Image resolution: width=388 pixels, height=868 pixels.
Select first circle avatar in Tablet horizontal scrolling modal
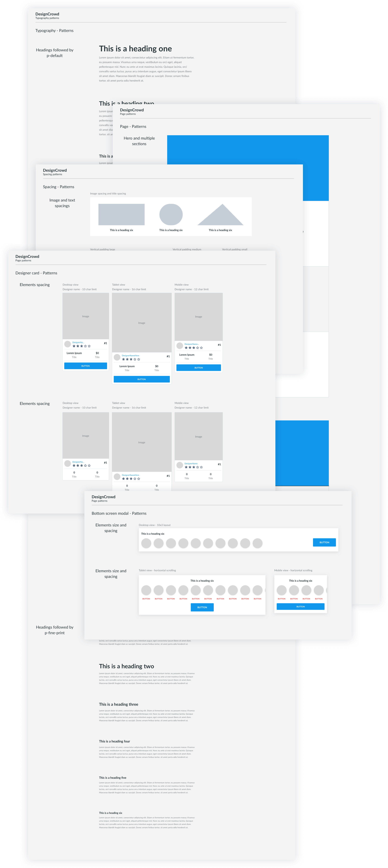click(x=146, y=590)
